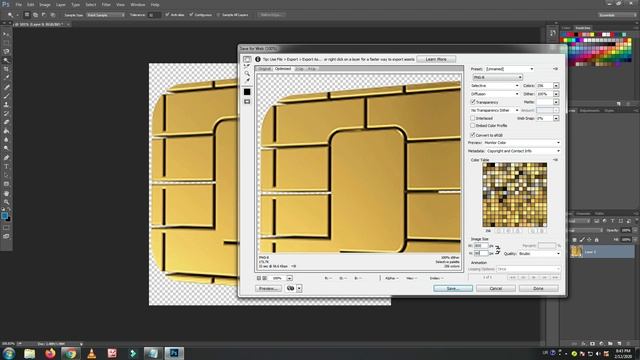Viewport: 640px width, 360px height.
Task: Open the File menu
Action: 18,4
